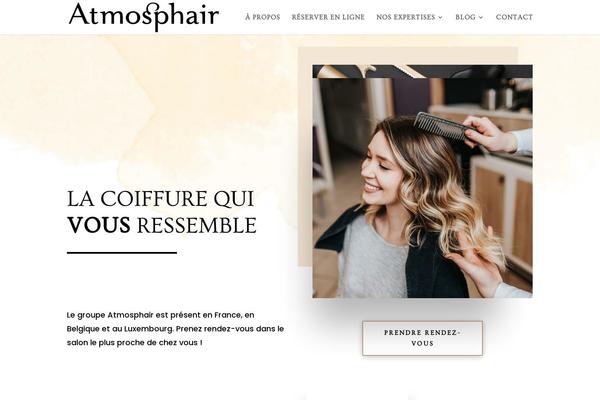Click the PRENDRE RENDEZ-VOUS button
The width and height of the screenshot is (600, 400).
pos(422,338)
